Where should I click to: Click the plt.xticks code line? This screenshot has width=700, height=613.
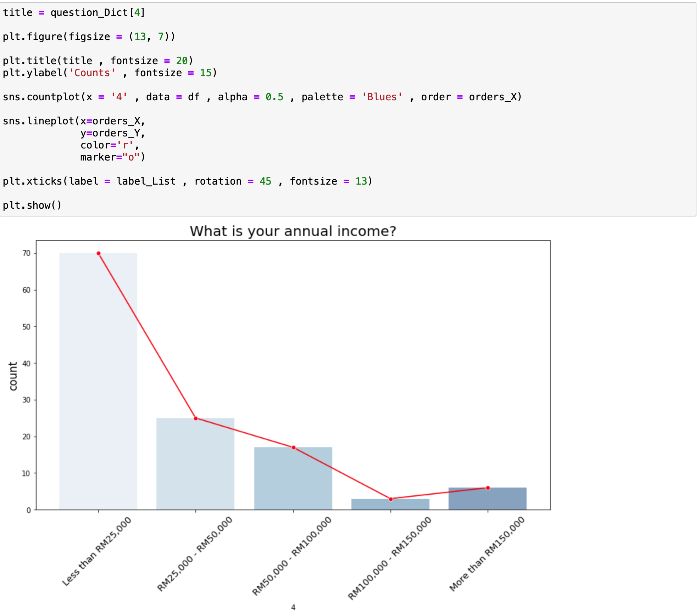pyautogui.click(x=187, y=181)
